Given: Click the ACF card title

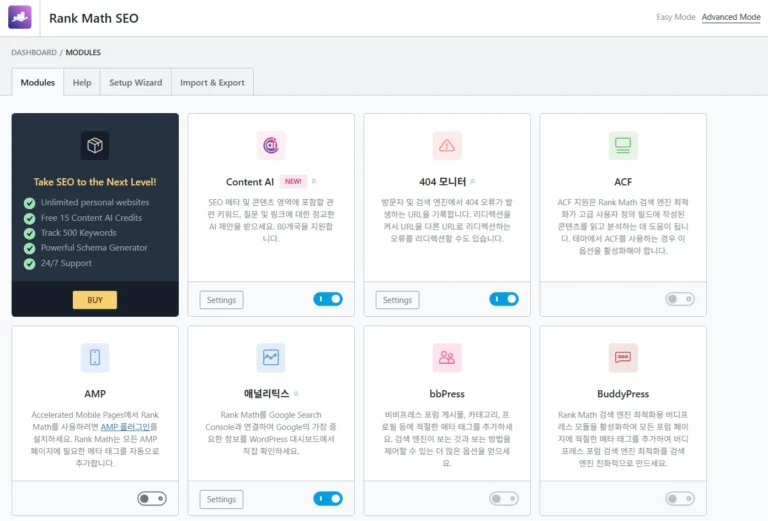Looking at the screenshot, I should [623, 182].
